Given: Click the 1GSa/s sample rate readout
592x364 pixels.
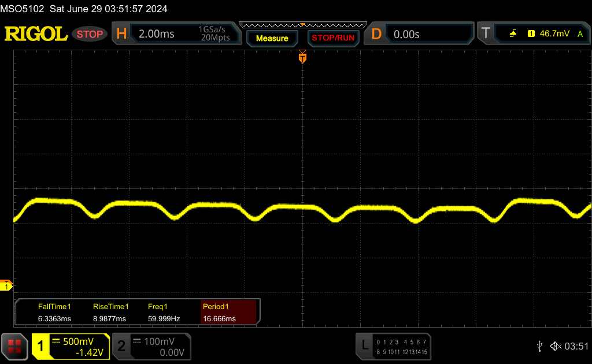Looking at the screenshot, I should click(x=212, y=29).
